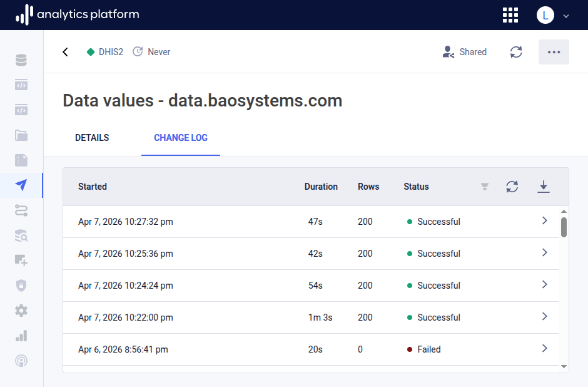The image size is (588, 387).
Task: Refresh the change log table
Action: [512, 187]
